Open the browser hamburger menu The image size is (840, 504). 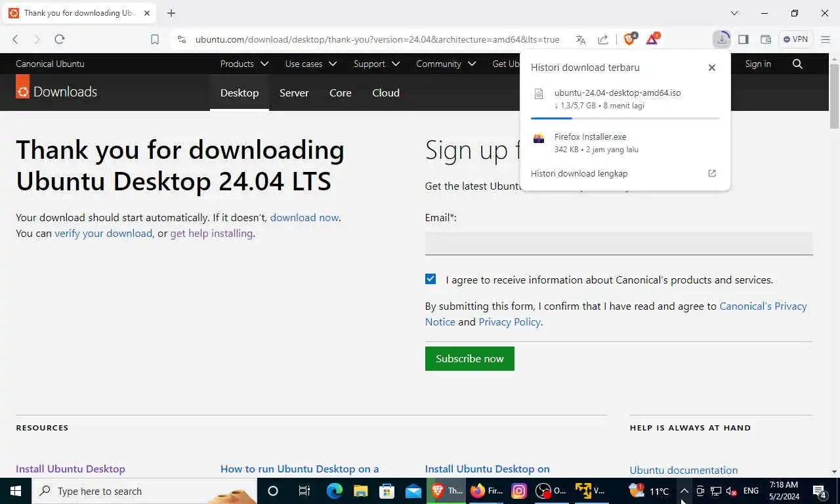click(x=826, y=39)
